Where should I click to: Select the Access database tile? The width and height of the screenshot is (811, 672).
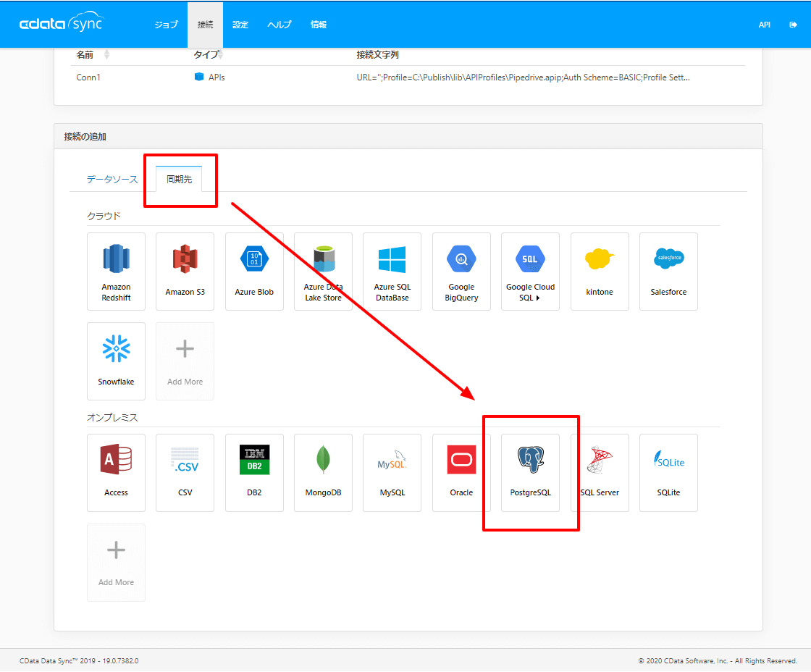pos(116,472)
